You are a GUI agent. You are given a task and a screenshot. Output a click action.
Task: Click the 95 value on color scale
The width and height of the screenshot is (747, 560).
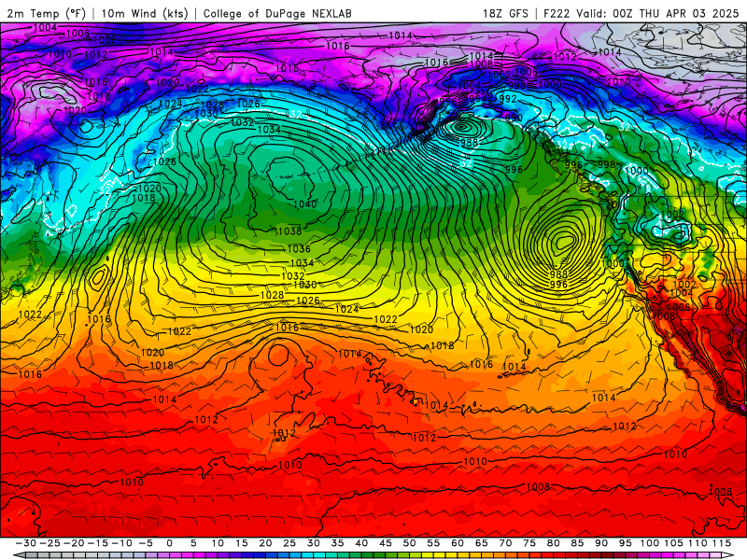click(625, 543)
